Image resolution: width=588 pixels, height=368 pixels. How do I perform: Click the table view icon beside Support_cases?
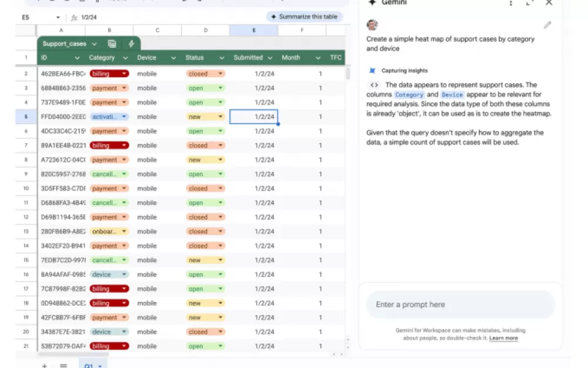112,44
